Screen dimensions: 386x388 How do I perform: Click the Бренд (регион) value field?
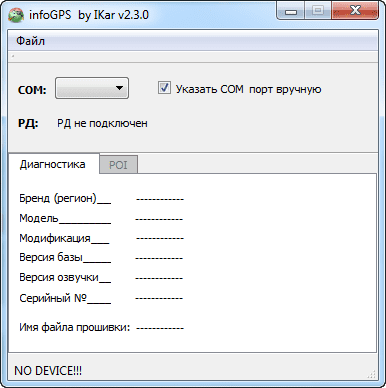(160, 199)
